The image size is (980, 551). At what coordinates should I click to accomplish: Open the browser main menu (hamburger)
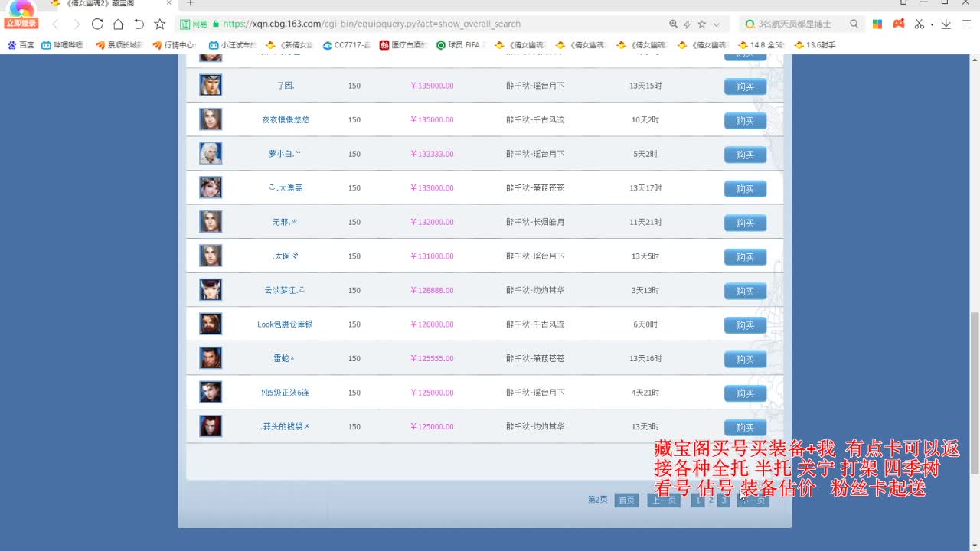[x=966, y=24]
